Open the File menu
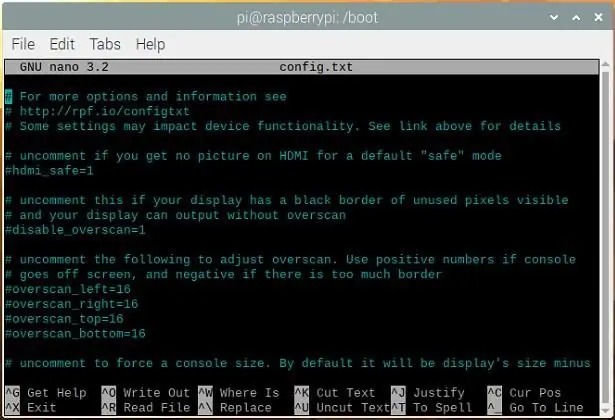615x420 pixels. [23, 44]
